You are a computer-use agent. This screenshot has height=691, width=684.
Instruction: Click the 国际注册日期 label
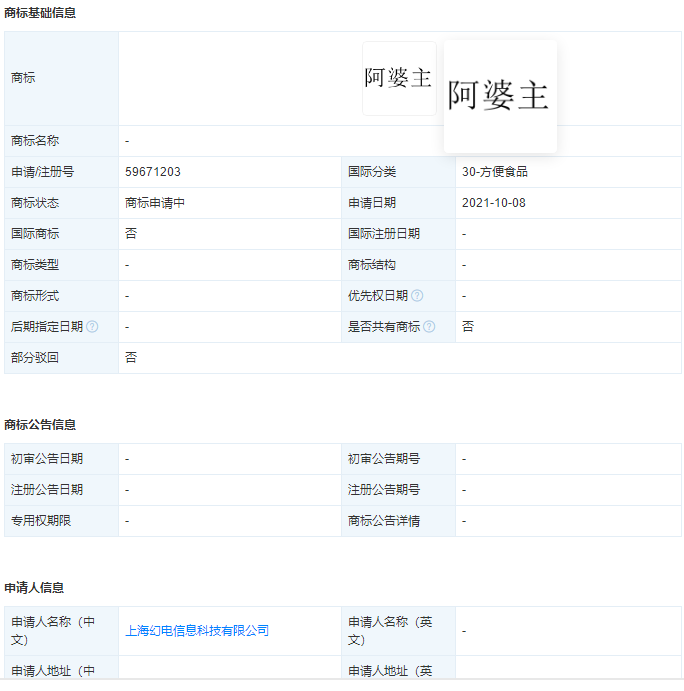pyautogui.click(x=384, y=234)
